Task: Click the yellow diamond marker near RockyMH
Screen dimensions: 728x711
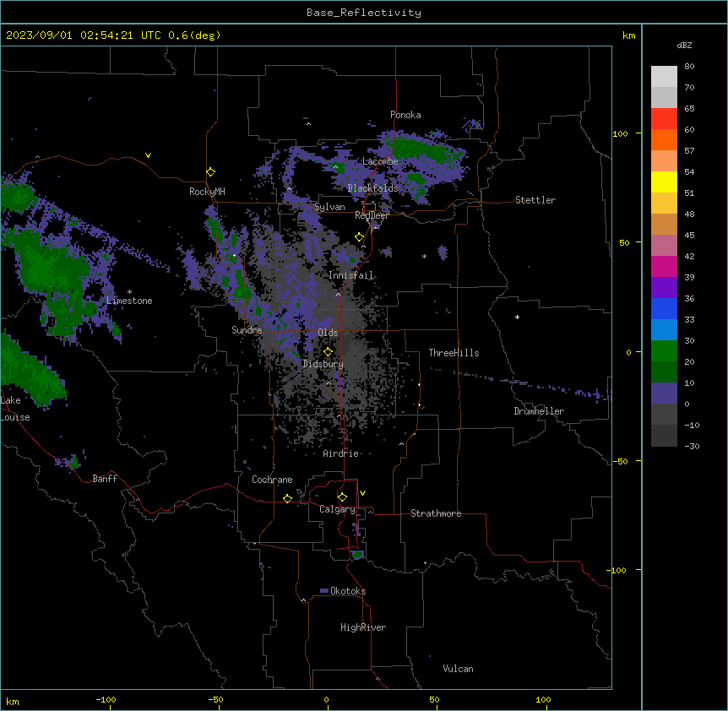Action: (211, 172)
